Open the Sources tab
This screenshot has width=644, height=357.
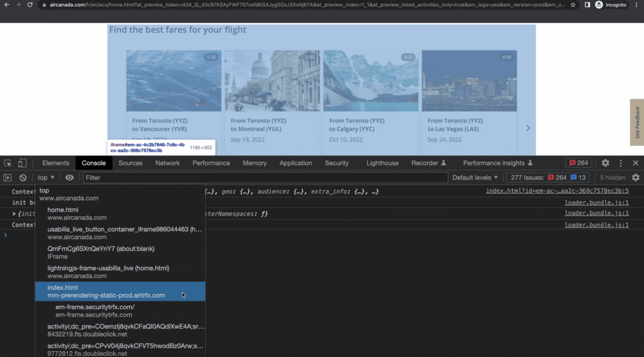pyautogui.click(x=130, y=163)
